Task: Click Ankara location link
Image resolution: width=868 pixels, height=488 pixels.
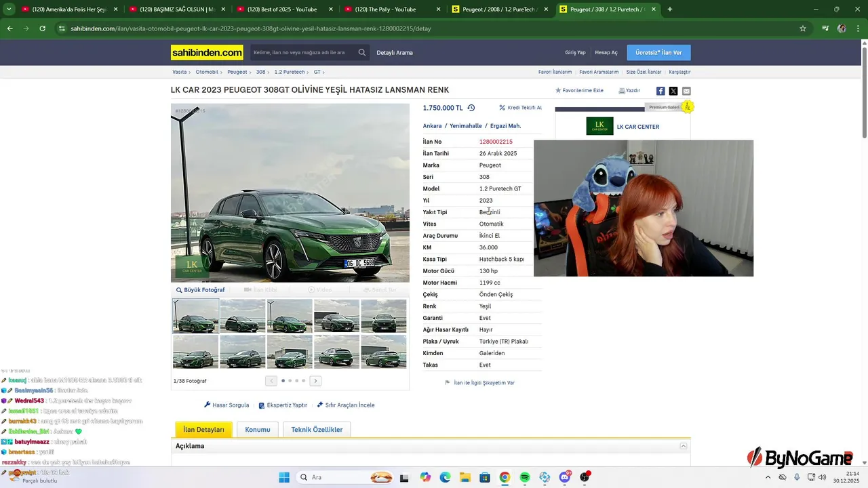Action: pos(432,126)
